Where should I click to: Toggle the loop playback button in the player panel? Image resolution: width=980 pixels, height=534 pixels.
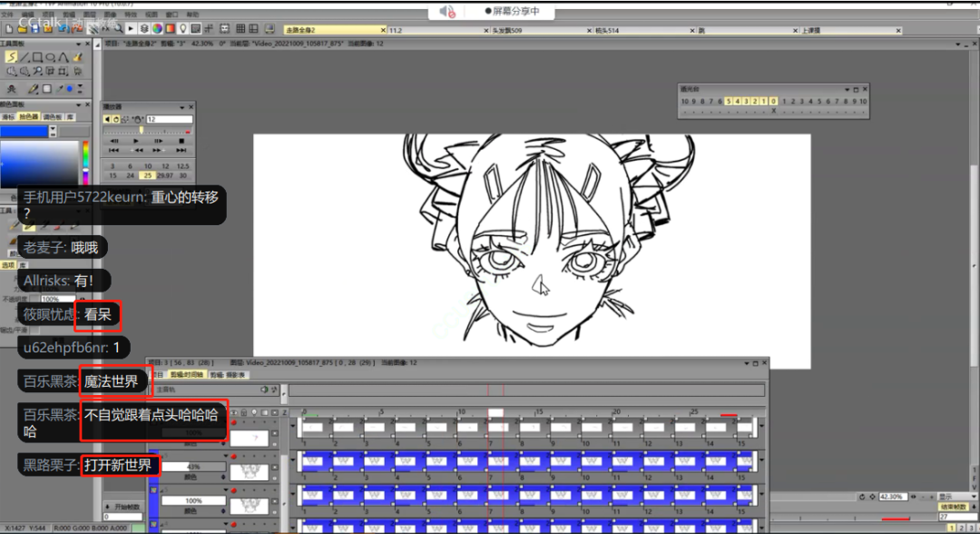click(x=115, y=120)
